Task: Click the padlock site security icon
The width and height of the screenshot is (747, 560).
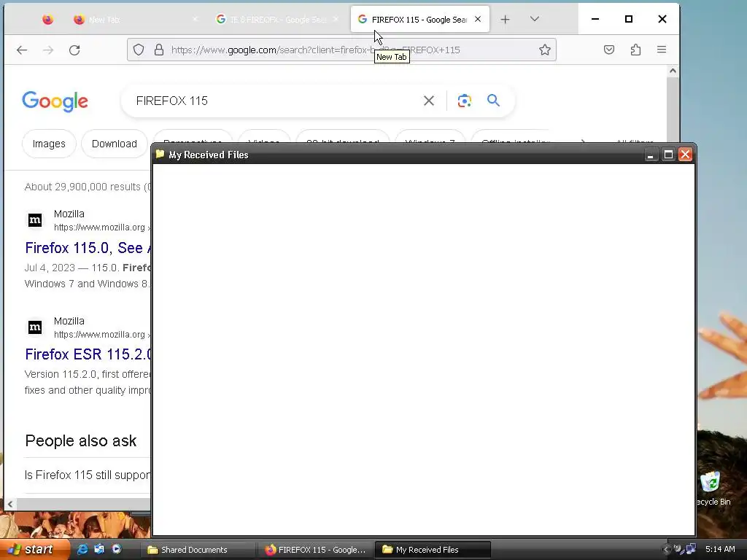Action: (x=159, y=50)
